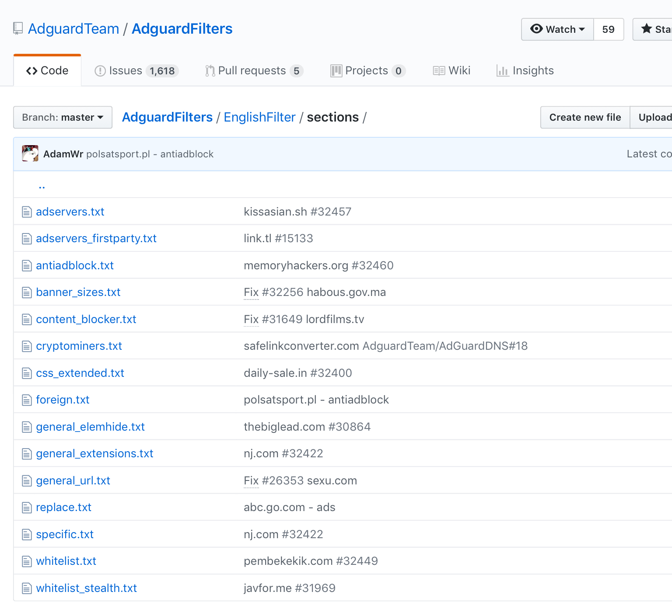Open the Watch dropdown
Image resolution: width=672 pixels, height=616 pixels.
[x=557, y=29]
